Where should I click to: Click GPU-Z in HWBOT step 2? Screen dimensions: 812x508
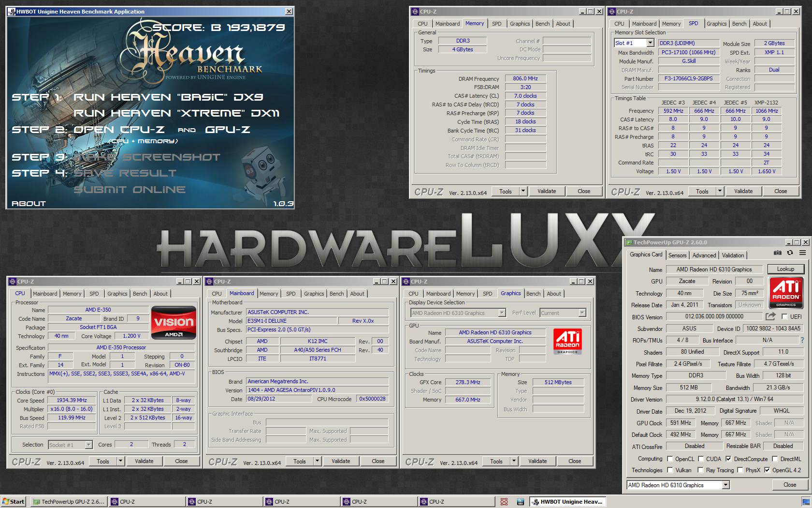[x=228, y=130]
